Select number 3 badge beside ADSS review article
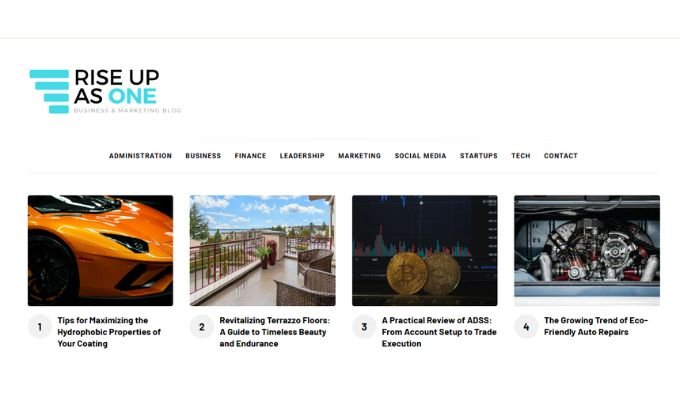 [x=364, y=327]
